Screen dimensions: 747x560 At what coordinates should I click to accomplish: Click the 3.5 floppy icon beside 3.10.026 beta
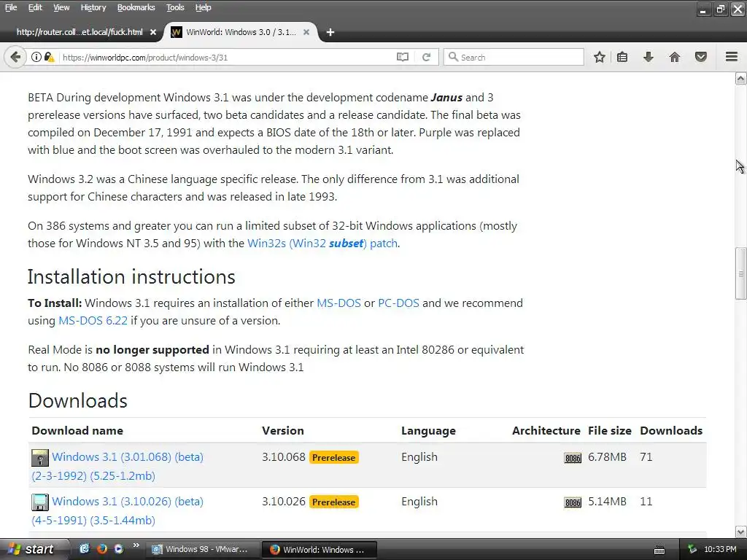40,502
